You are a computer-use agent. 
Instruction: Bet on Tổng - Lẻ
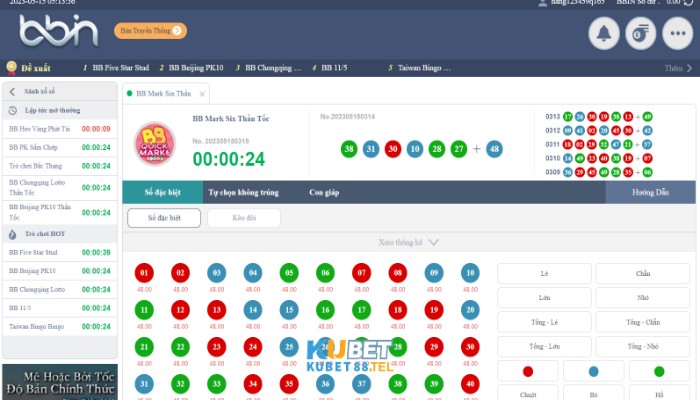[544, 322]
